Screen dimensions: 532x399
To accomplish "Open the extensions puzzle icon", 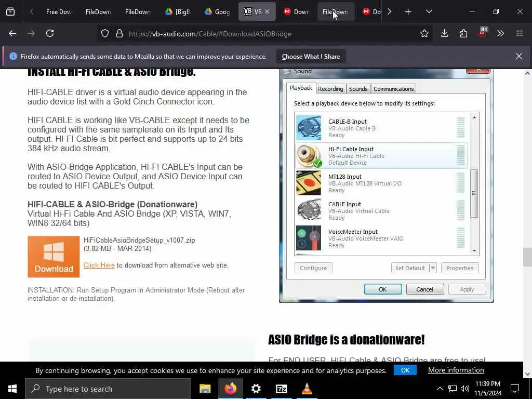I will tap(463, 33).
